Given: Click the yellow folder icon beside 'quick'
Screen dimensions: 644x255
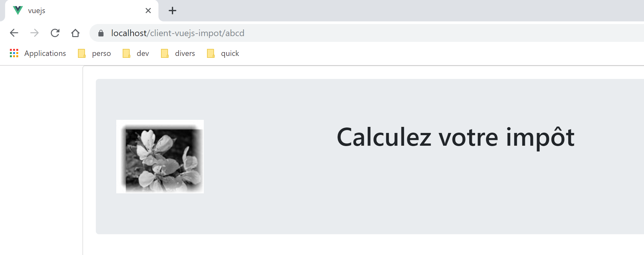Looking at the screenshot, I should (x=211, y=53).
